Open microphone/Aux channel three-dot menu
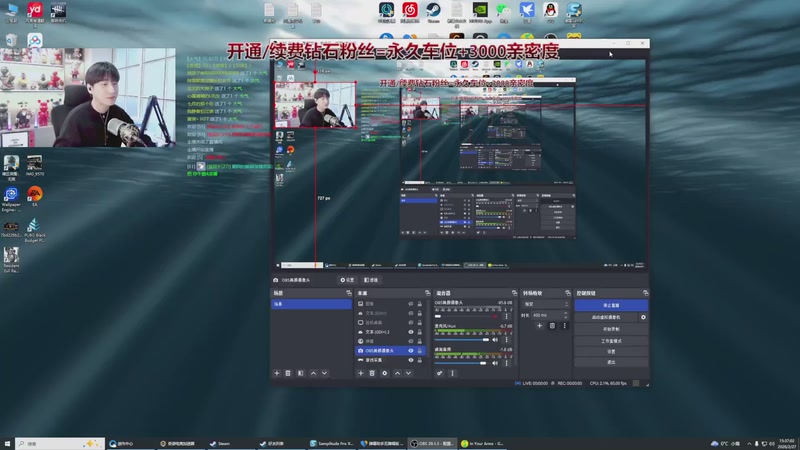This screenshot has width=800, height=450. pos(507,339)
